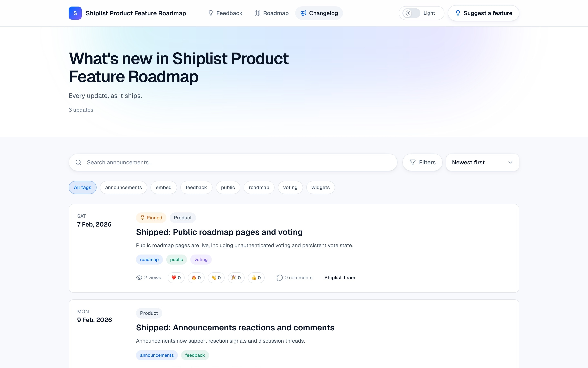
Task: Filter by announcements tag chip in filter row
Action: click(124, 187)
